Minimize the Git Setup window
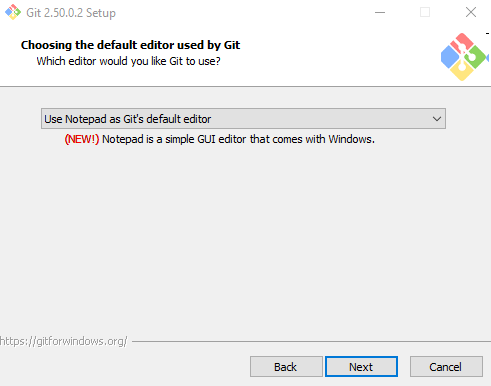 click(380, 13)
